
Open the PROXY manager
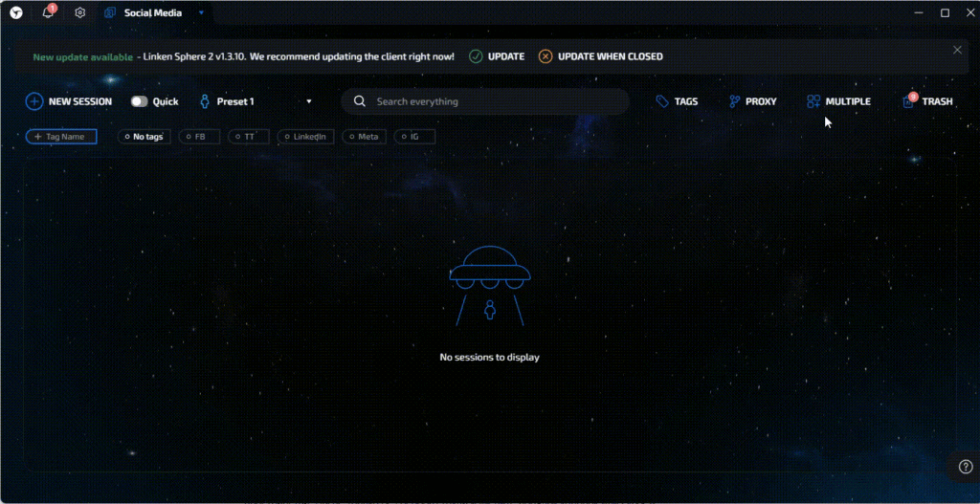click(x=753, y=101)
